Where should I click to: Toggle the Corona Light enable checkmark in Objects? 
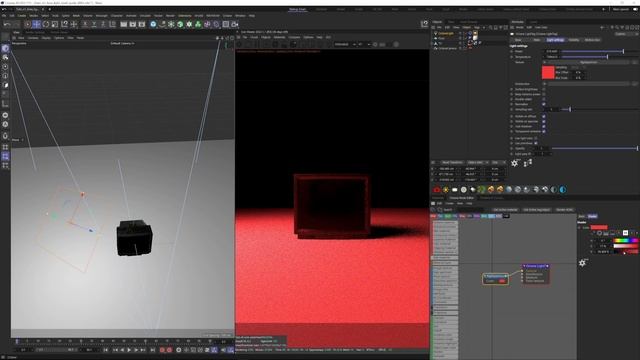pos(465,33)
